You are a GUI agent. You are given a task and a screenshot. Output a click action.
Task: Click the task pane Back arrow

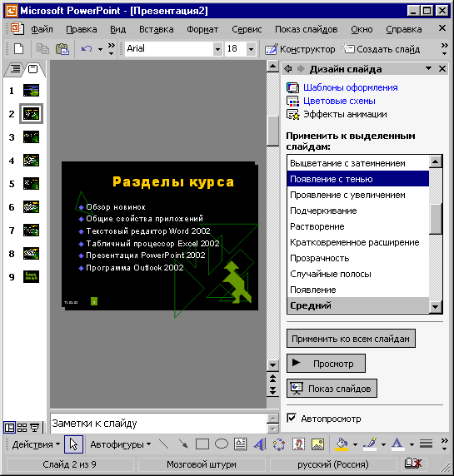point(288,69)
